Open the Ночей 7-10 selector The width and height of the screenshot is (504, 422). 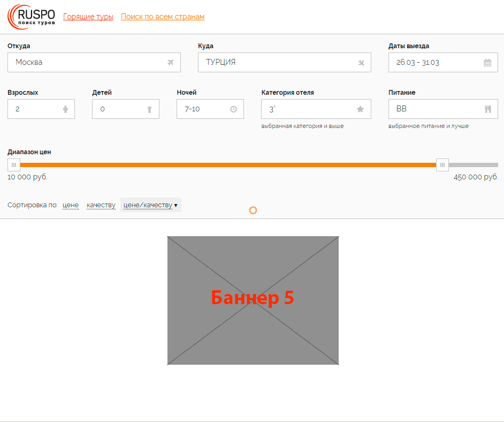[203, 109]
